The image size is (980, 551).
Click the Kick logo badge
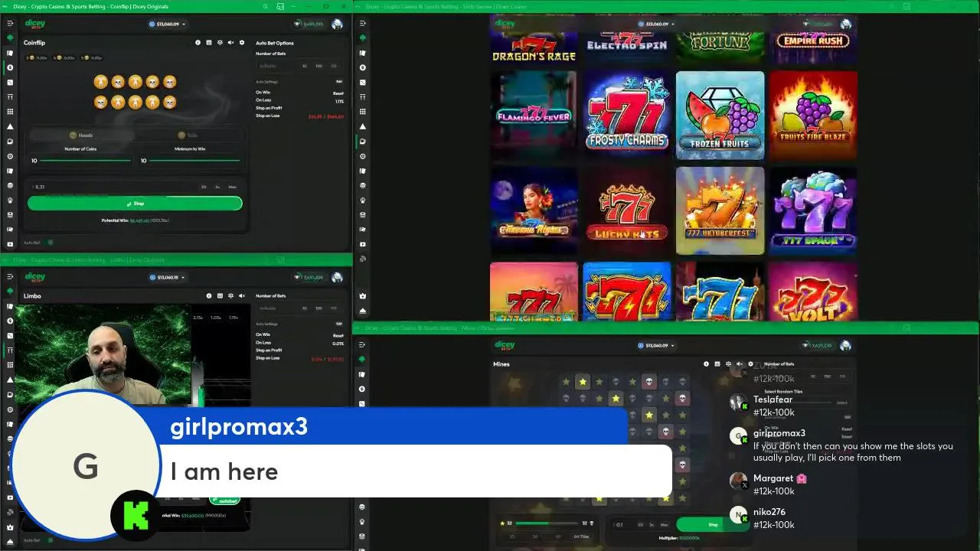tap(136, 514)
